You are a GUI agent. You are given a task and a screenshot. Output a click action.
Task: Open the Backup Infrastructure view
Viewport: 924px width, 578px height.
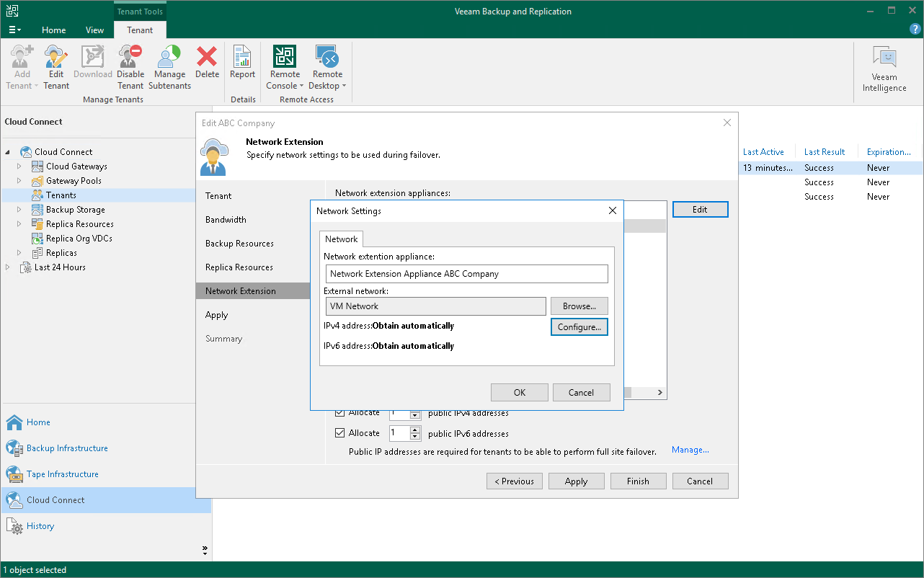(x=67, y=448)
